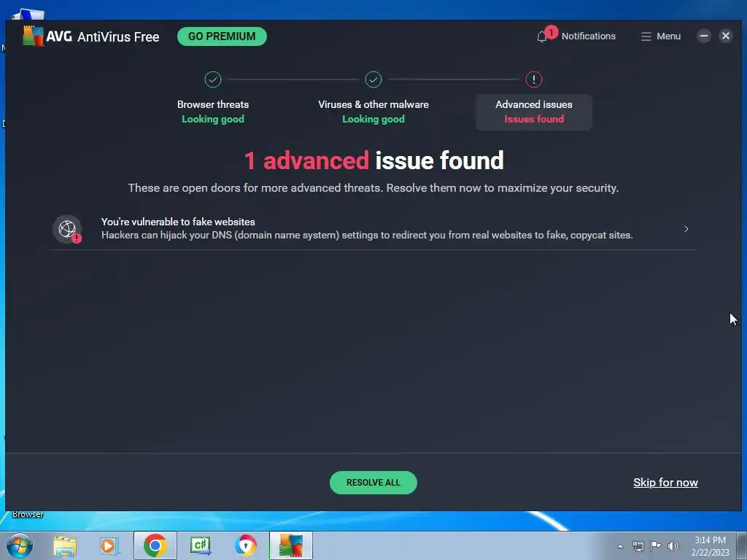Click the AVG AntiVirus taskbar icon

click(290, 545)
